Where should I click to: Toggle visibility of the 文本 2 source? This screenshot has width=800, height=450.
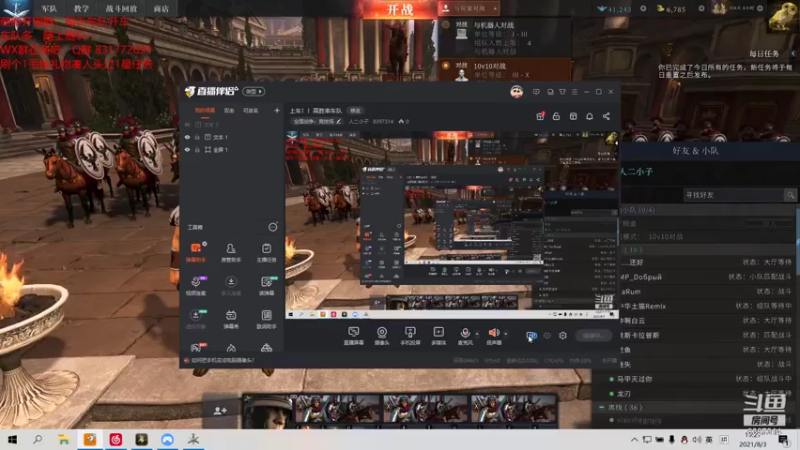pyautogui.click(x=187, y=124)
